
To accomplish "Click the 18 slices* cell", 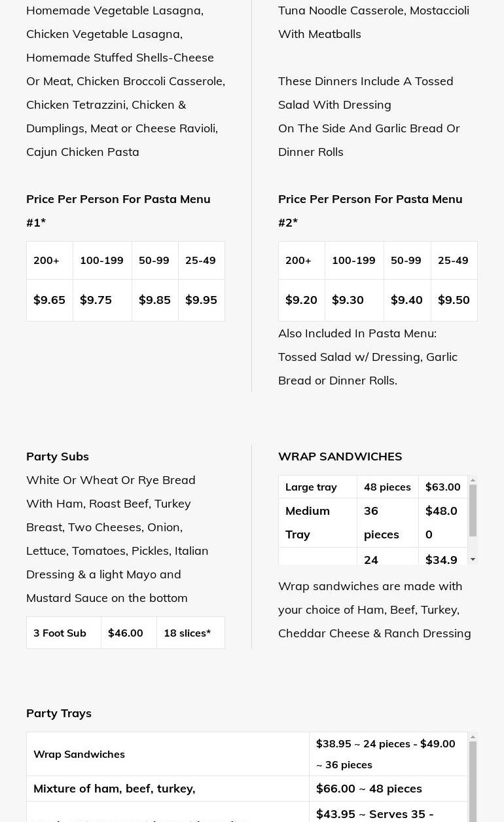I will tap(187, 633).
